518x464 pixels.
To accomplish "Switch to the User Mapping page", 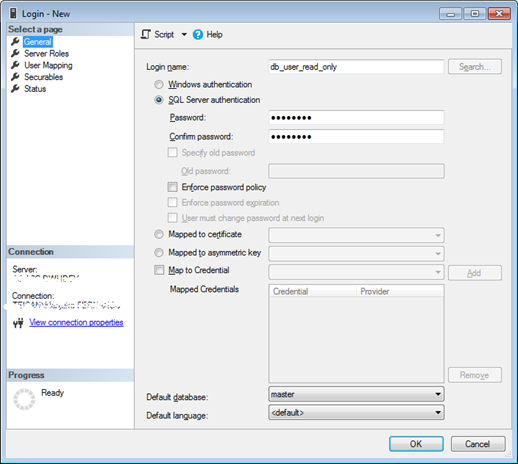I will pos(48,65).
